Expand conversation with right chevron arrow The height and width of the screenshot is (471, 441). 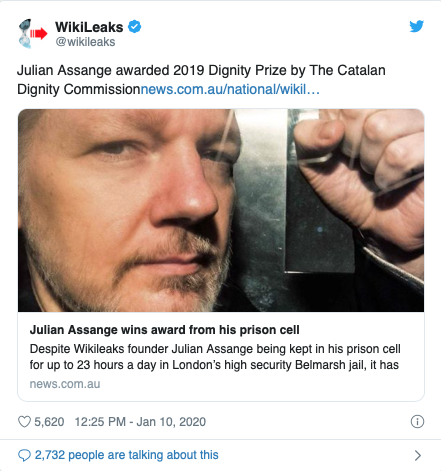click(x=418, y=455)
